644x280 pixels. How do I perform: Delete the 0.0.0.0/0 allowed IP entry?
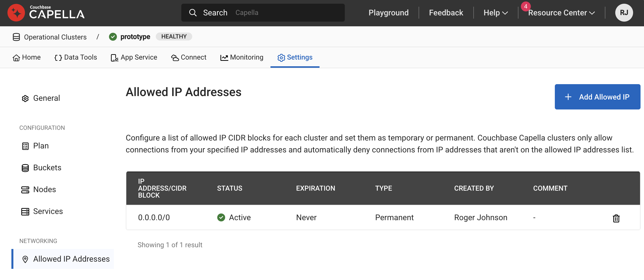point(616,218)
